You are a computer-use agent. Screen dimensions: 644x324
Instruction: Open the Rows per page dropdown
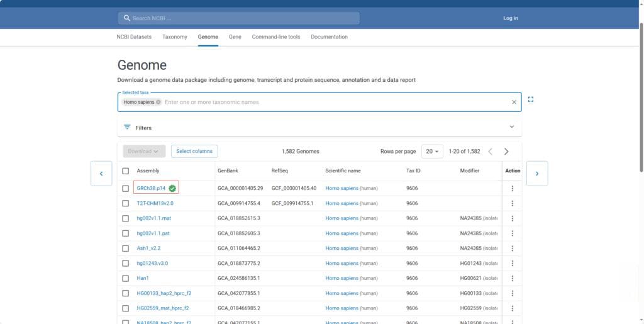pos(432,152)
